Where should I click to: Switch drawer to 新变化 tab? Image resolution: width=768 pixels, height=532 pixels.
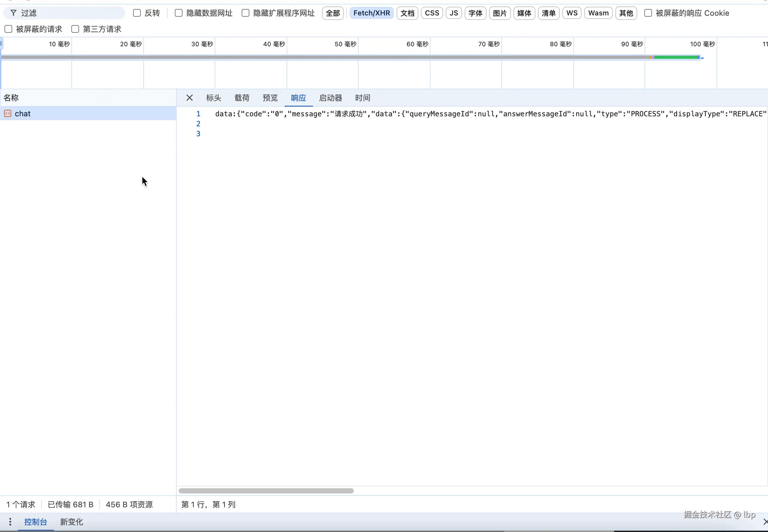[71, 522]
